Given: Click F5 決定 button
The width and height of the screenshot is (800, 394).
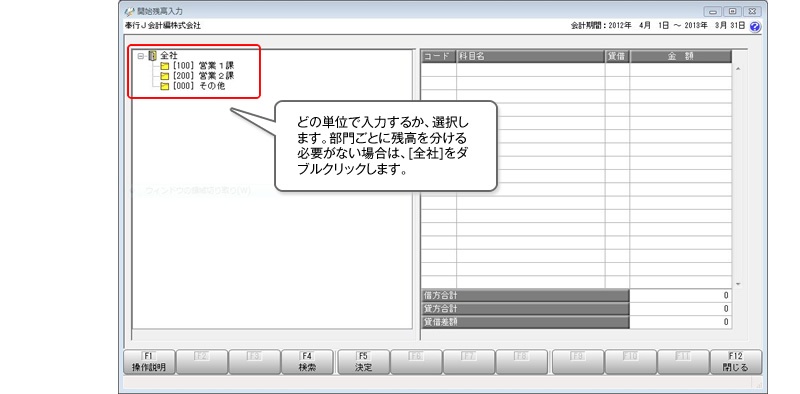Looking at the screenshot, I should 363,362.
